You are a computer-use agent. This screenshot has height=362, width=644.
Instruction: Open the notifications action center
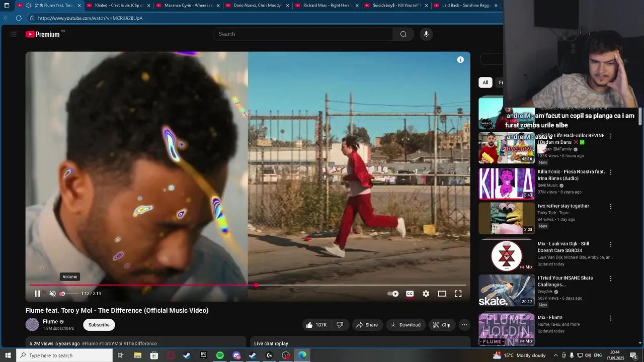(x=634, y=355)
